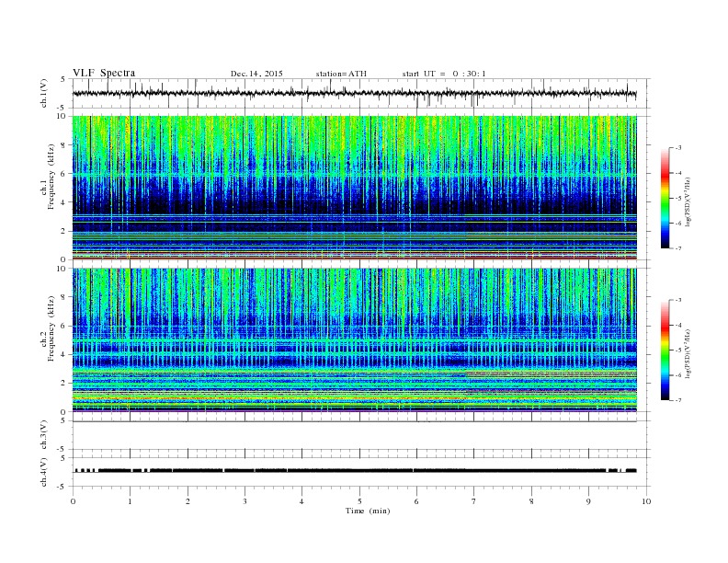This screenshot has height=563, width=728.
Task: Click time-axis tick label "7" at bottom
Action: [474, 501]
